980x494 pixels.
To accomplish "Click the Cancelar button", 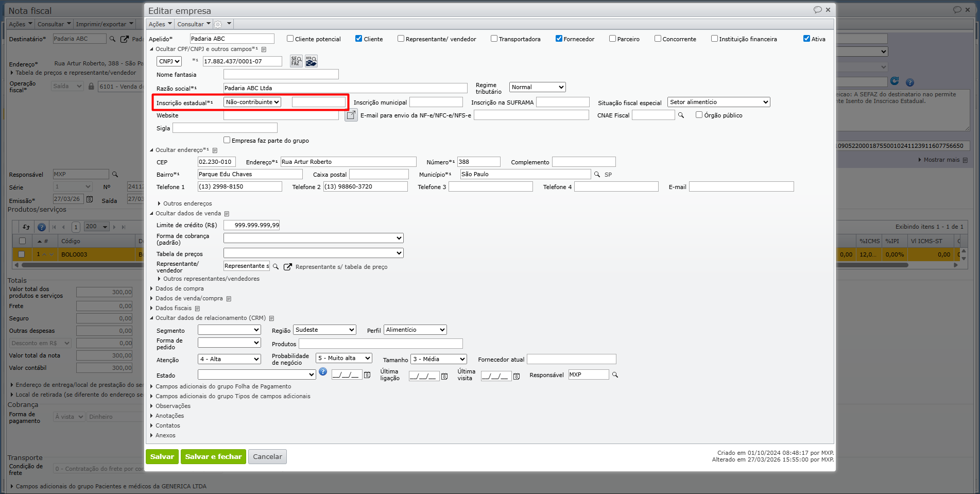I will coord(267,456).
